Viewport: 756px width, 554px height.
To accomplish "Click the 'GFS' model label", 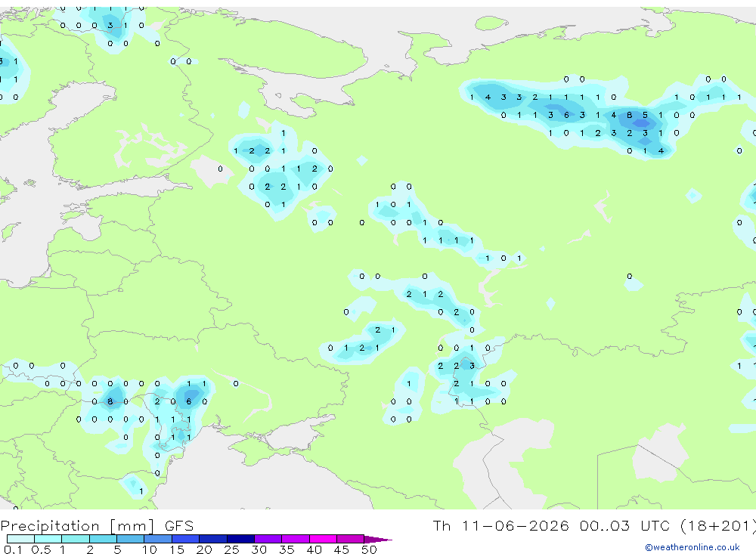I will click(179, 526).
